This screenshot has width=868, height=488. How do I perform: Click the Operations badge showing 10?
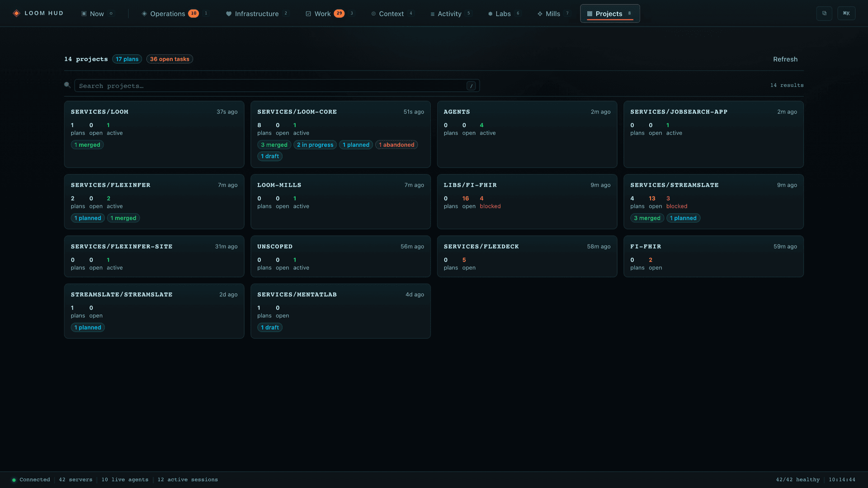[x=193, y=14]
